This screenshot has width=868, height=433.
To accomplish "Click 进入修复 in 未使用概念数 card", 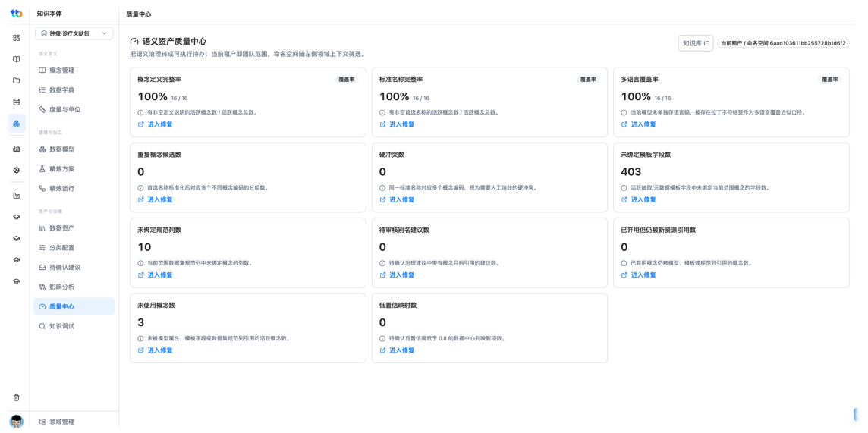I will click(156, 350).
